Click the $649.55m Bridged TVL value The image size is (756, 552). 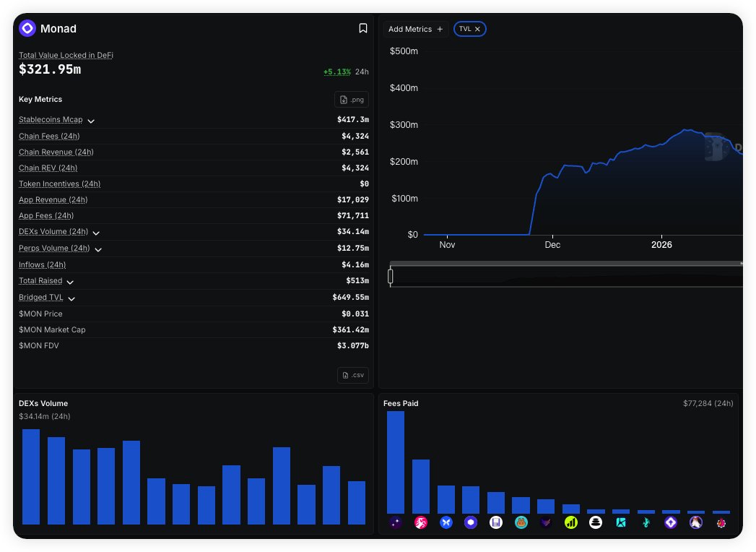(x=350, y=297)
